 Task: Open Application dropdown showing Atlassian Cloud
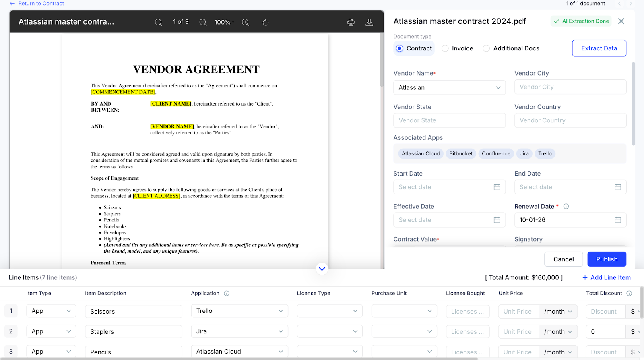pyautogui.click(x=239, y=352)
